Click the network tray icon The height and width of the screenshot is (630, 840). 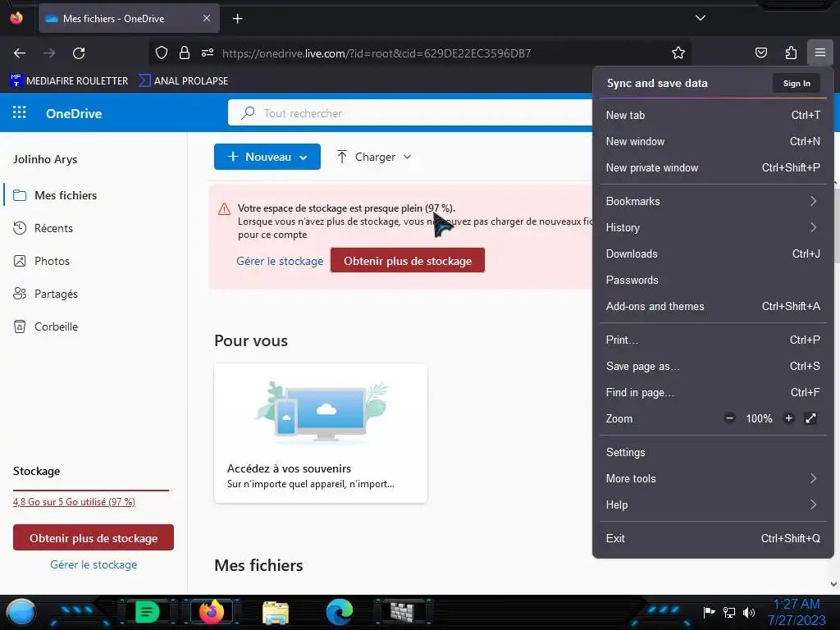coord(729,612)
